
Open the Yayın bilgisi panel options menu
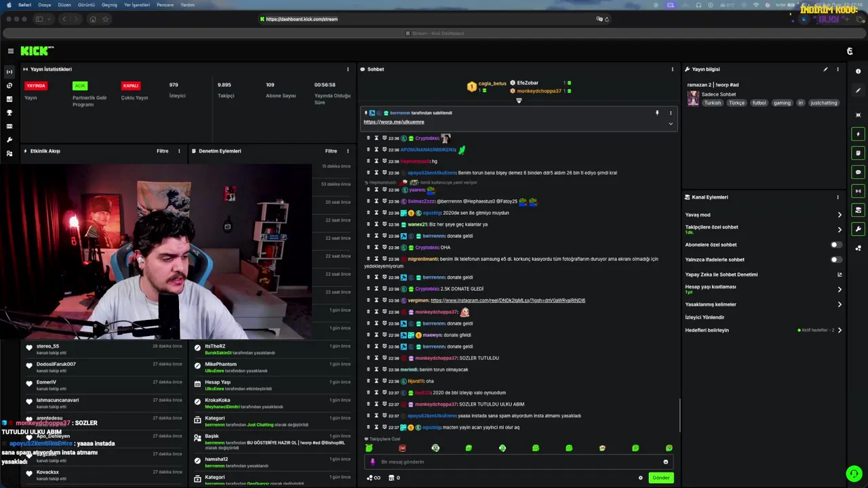pyautogui.click(x=837, y=69)
